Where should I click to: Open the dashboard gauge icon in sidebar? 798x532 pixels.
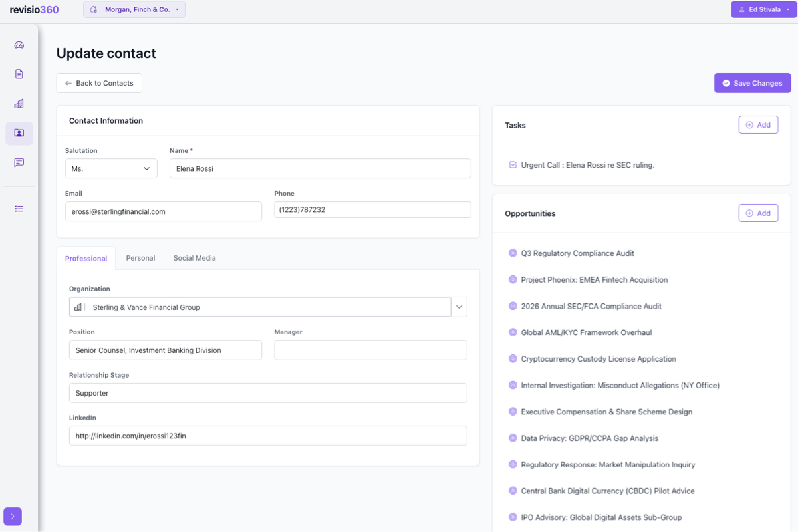click(x=19, y=45)
